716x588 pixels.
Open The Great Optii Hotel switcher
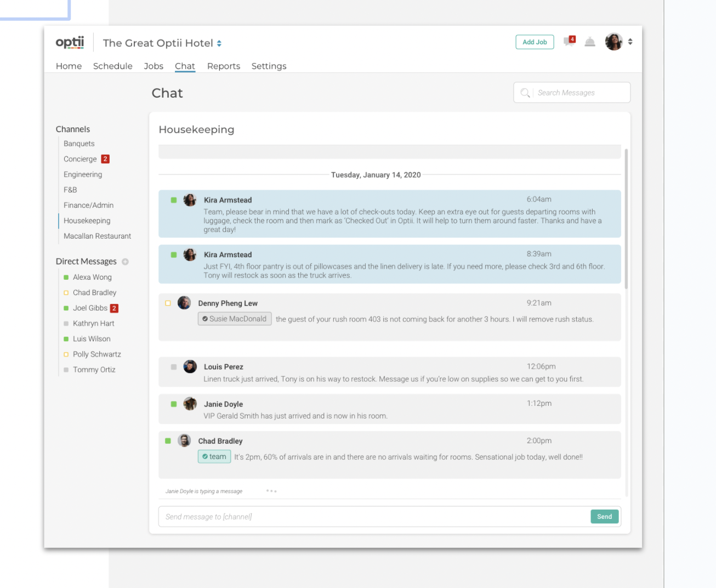click(x=162, y=43)
